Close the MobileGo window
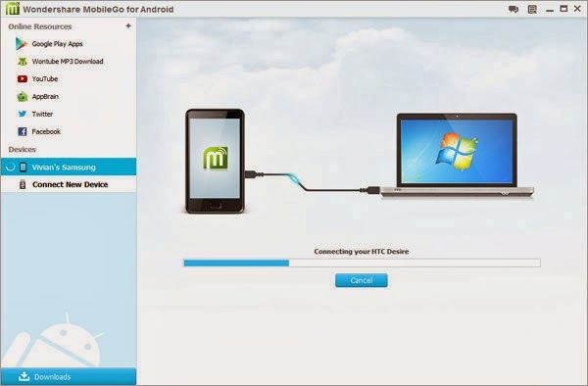Screen dimensions: 588x386 click(577, 8)
